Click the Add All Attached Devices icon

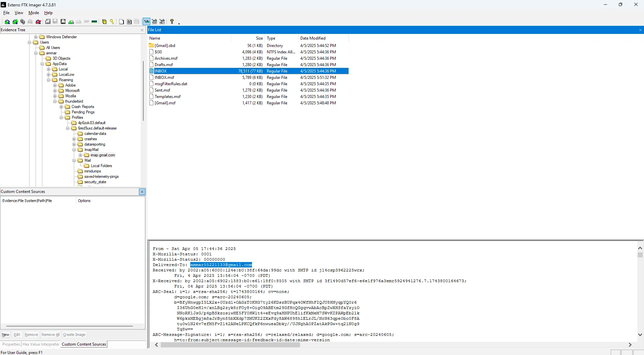[15, 22]
